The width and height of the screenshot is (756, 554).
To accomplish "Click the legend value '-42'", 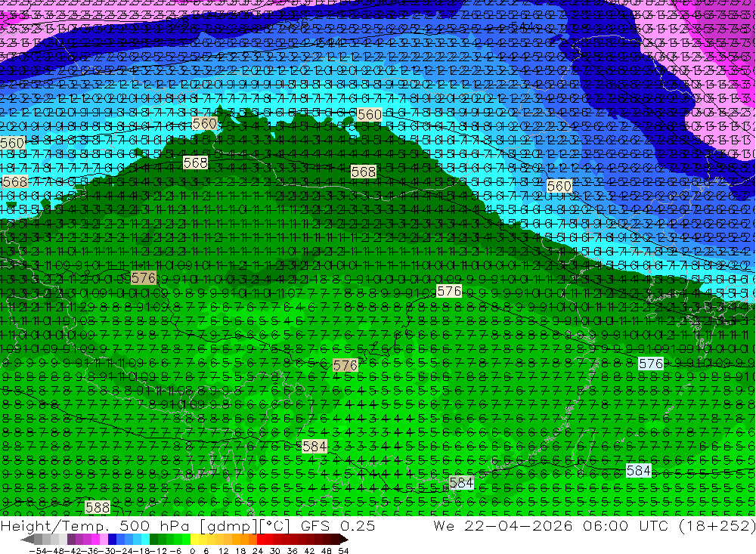I will tap(73, 551).
